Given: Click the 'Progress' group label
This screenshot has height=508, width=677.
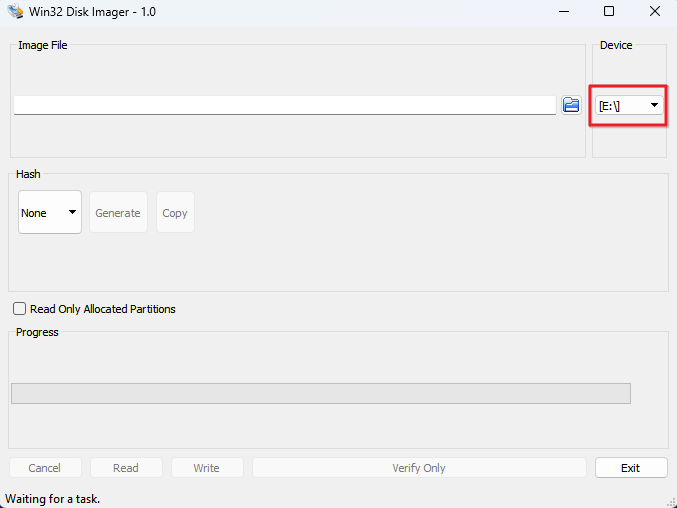Looking at the screenshot, I should tap(37, 332).
